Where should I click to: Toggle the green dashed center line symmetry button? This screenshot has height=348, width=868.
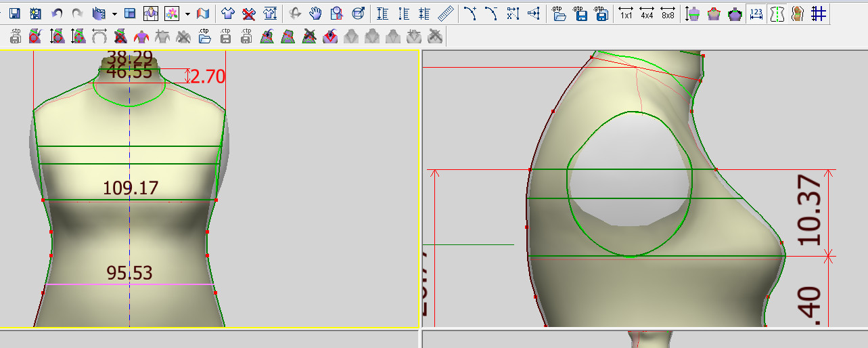tap(777, 14)
